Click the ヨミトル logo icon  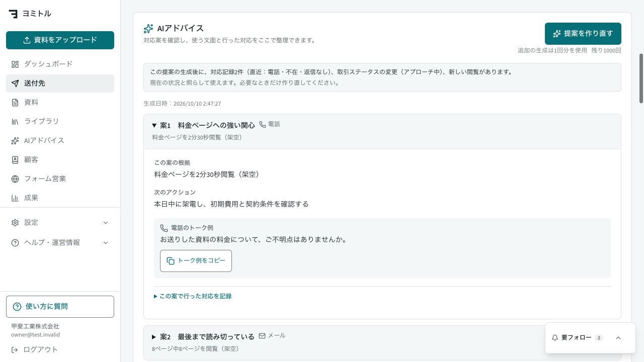13,14
